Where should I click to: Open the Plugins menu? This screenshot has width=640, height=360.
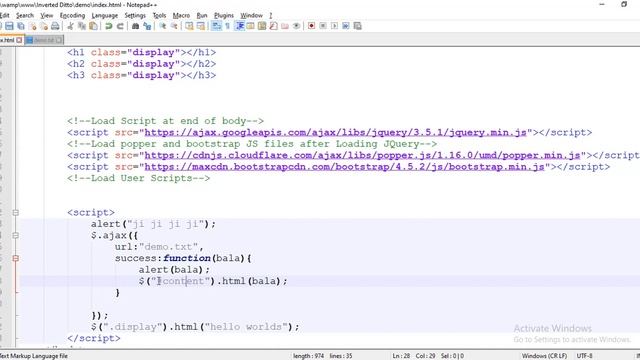pyautogui.click(x=224, y=16)
